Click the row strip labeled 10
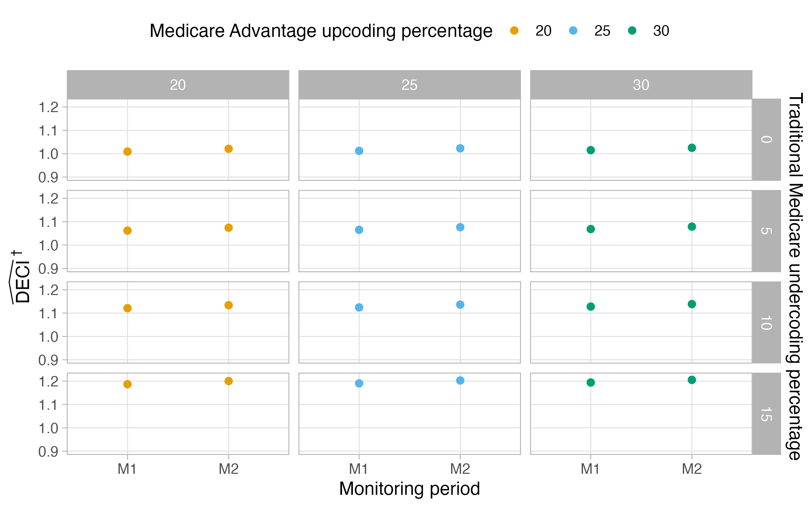Viewport: 812px width, 508px height. tap(766, 322)
